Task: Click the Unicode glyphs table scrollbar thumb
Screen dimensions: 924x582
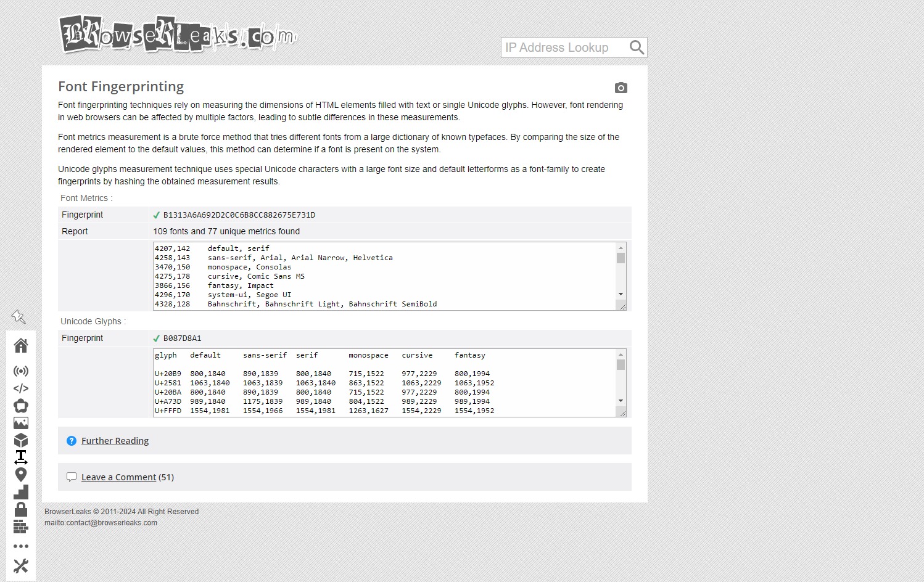Action: [x=621, y=365]
